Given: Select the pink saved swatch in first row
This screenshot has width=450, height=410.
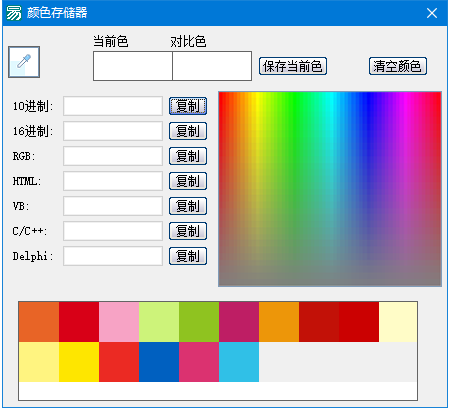Looking at the screenshot, I should (x=119, y=322).
